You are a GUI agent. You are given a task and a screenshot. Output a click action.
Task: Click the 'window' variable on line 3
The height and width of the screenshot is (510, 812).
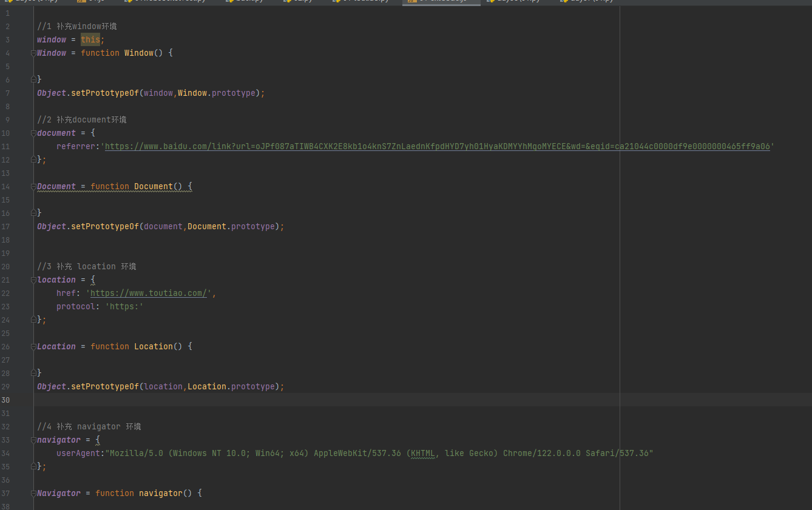pyautogui.click(x=52, y=39)
